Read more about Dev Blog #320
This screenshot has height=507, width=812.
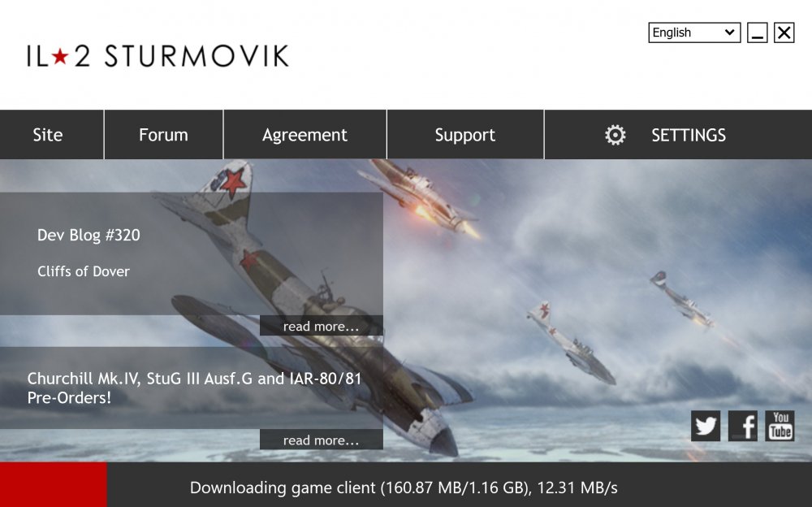click(321, 326)
